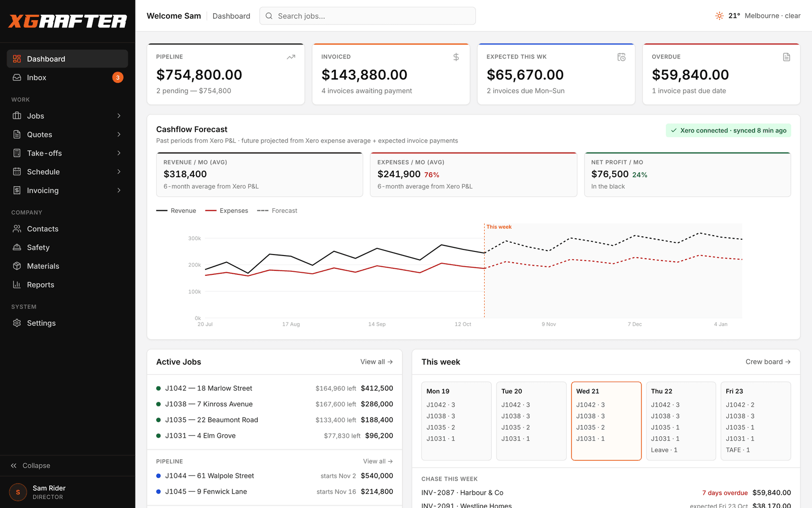This screenshot has height=508, width=812.
Task: Collapse the sidebar with Collapse button
Action: [x=30, y=466]
